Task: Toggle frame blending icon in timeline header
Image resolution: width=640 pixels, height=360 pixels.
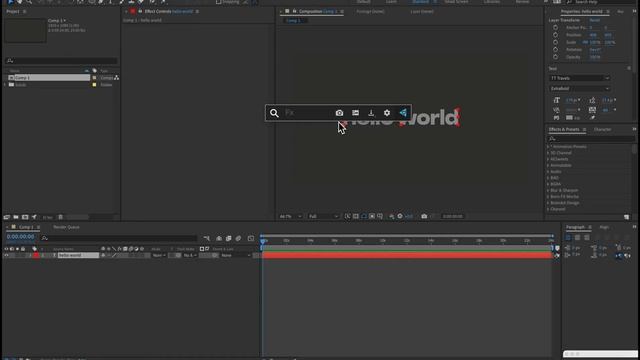Action: (229, 238)
